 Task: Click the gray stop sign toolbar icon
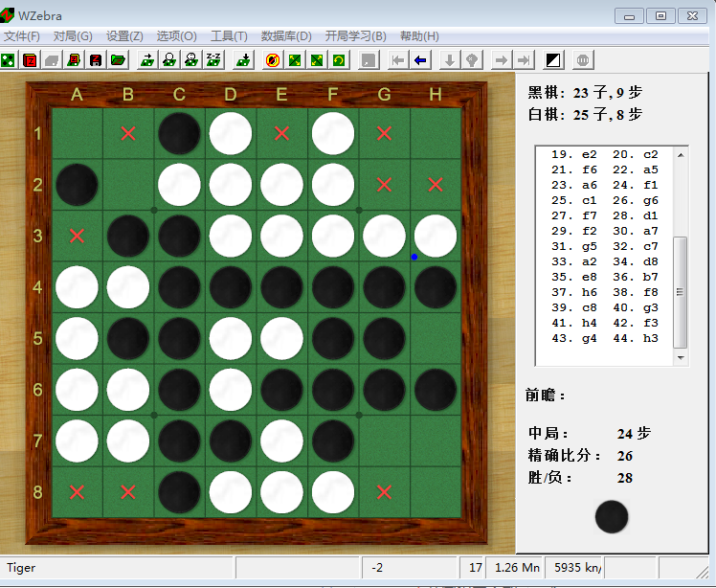[583, 59]
